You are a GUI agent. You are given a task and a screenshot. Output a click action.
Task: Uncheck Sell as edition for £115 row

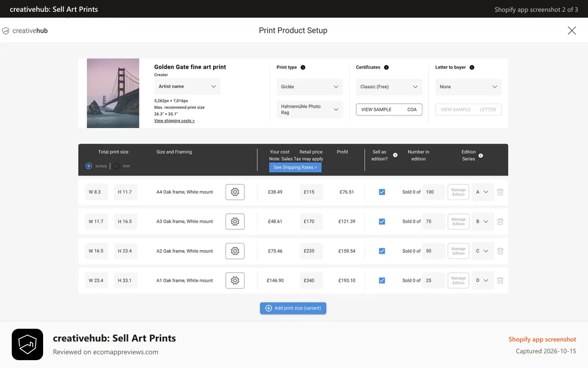pos(382,192)
